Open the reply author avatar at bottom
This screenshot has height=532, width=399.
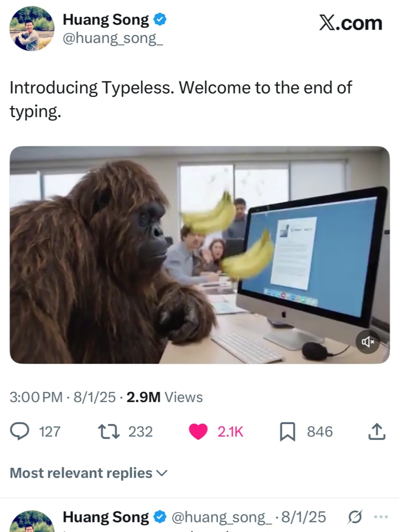(32, 521)
